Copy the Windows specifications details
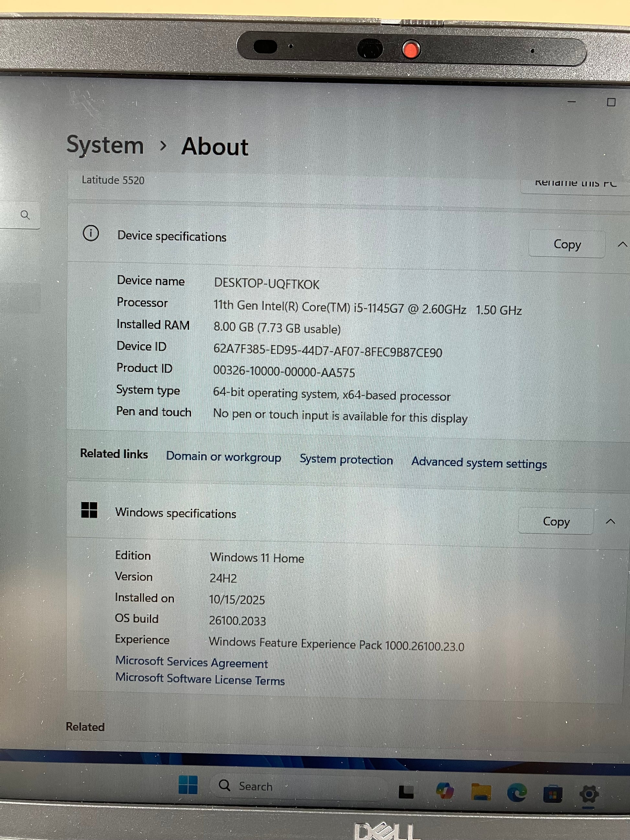 pos(556,521)
